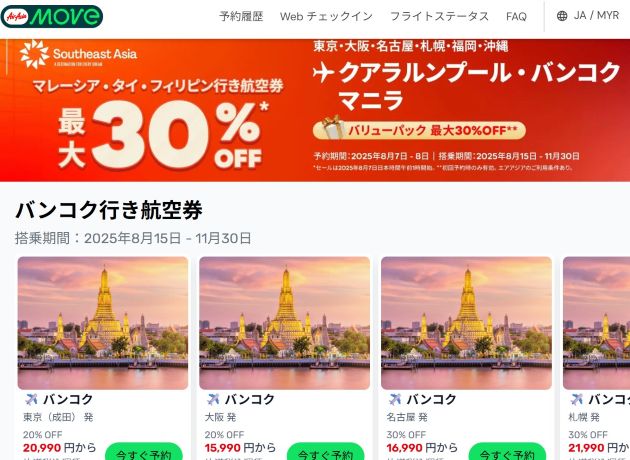Click plane icon on Nagoya departure card
This screenshot has height=460, width=630.
(x=395, y=399)
